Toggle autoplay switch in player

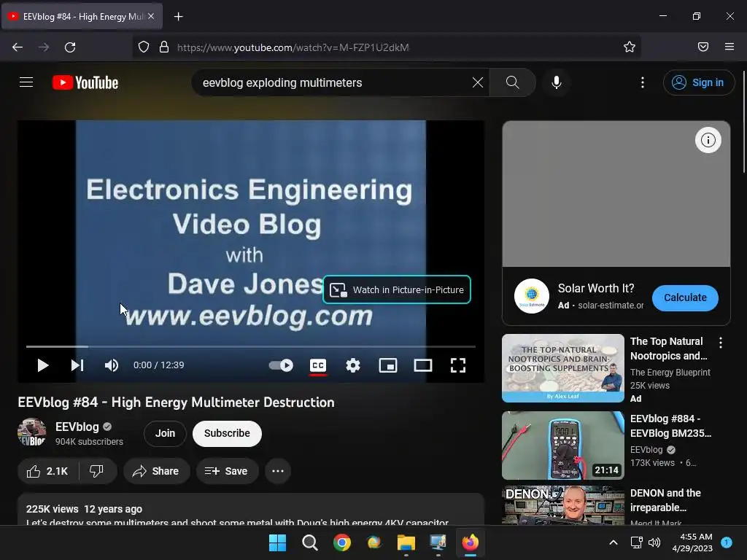point(281,365)
